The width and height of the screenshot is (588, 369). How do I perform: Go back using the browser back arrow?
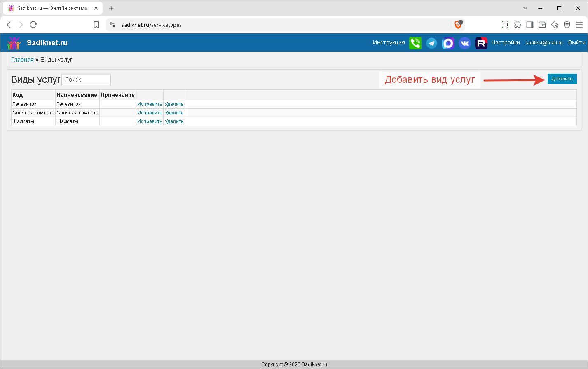pyautogui.click(x=9, y=25)
